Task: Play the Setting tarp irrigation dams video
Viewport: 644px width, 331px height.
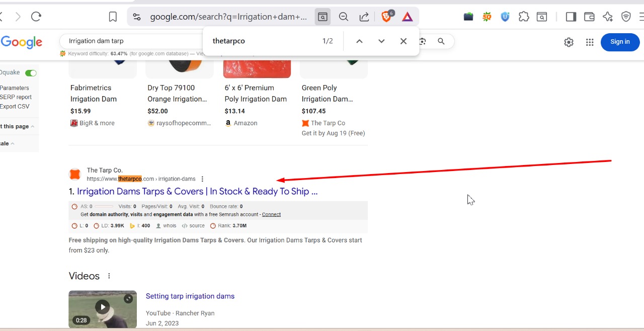Action: (x=103, y=307)
